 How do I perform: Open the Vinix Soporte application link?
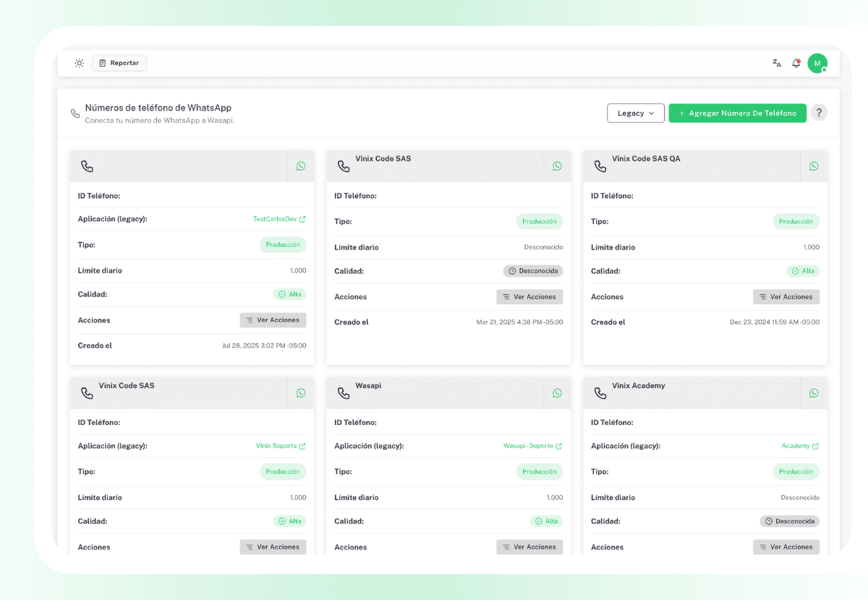(281, 446)
